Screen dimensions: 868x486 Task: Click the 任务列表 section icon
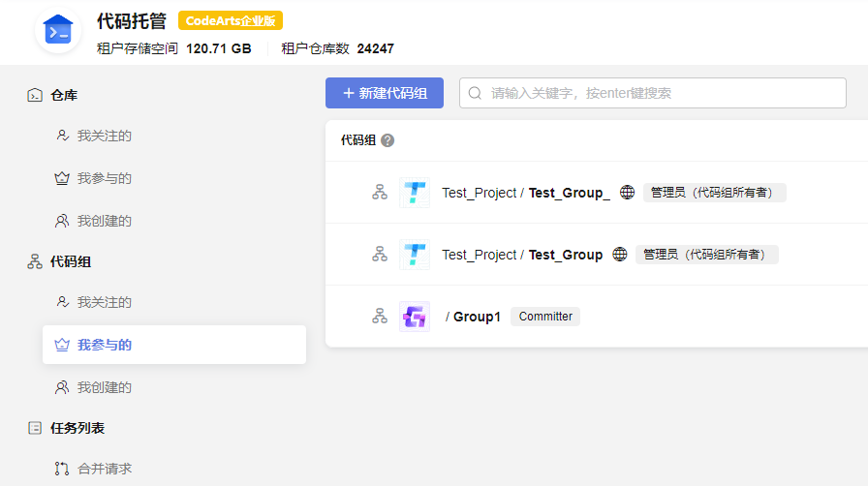tap(34, 428)
